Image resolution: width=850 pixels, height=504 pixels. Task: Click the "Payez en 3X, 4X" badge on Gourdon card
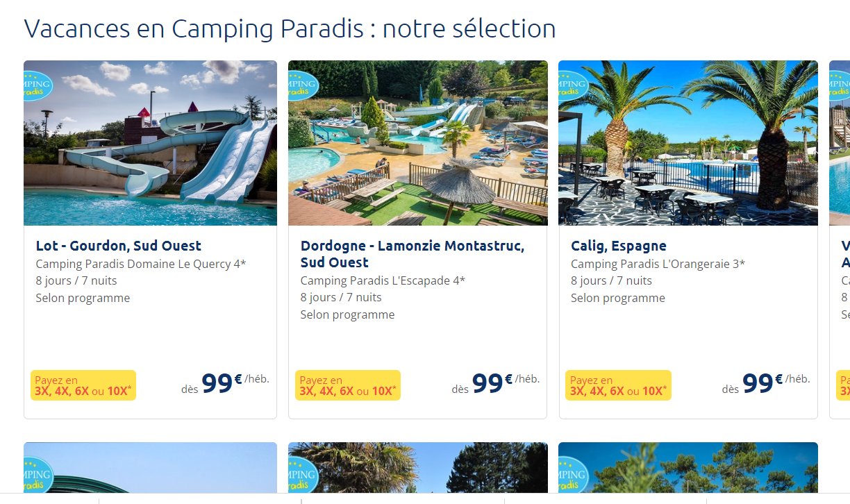(x=83, y=385)
